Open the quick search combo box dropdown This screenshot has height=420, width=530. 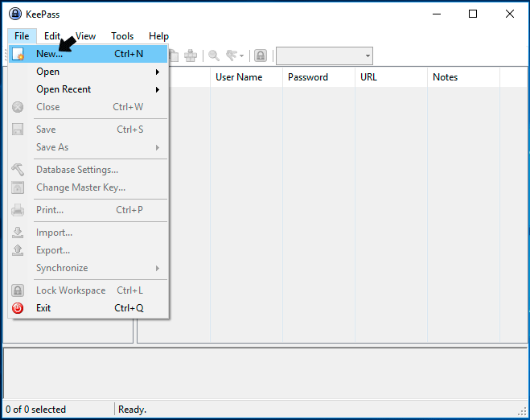pos(368,56)
